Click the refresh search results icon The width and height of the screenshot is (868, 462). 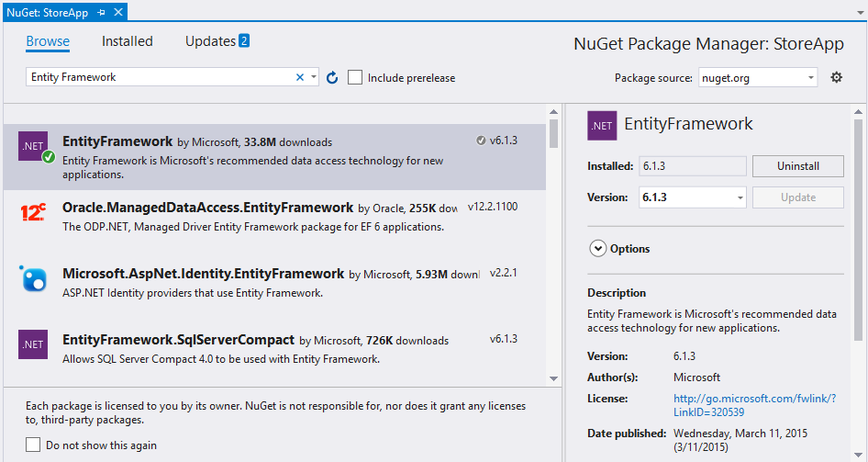pyautogui.click(x=332, y=78)
